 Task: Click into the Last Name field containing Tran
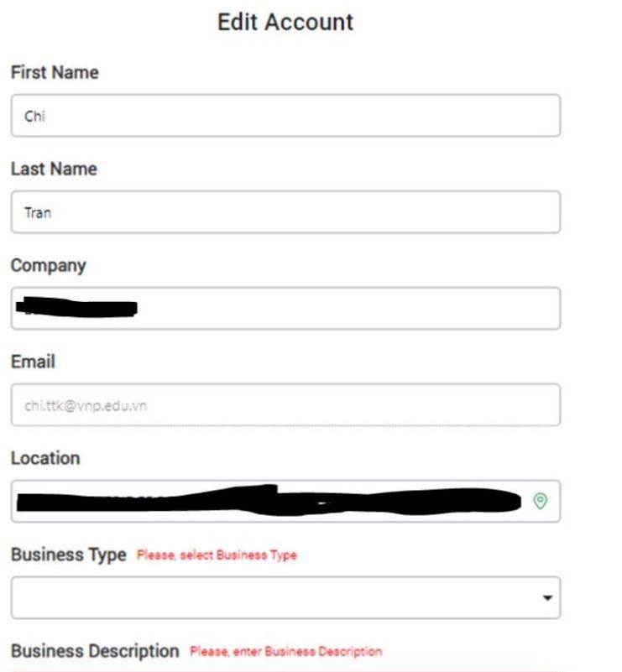click(x=285, y=212)
